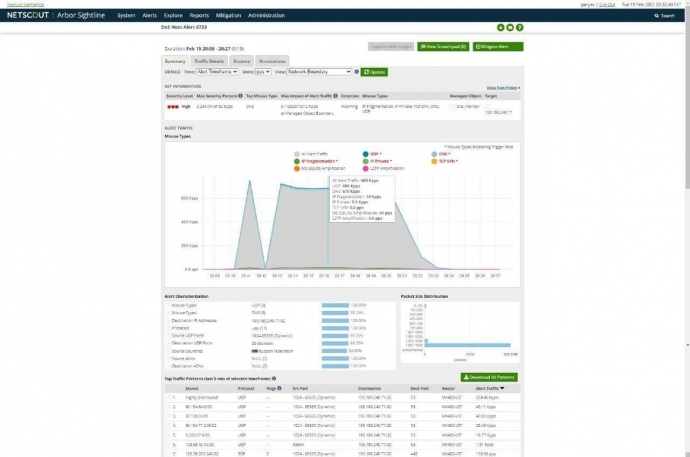Click the icon next to the dns_monitor managed object
The width and height of the screenshot is (690, 457).
point(452,106)
